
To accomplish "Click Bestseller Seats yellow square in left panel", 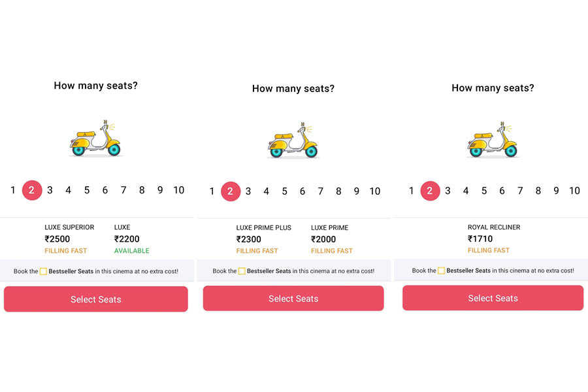I will (x=43, y=271).
